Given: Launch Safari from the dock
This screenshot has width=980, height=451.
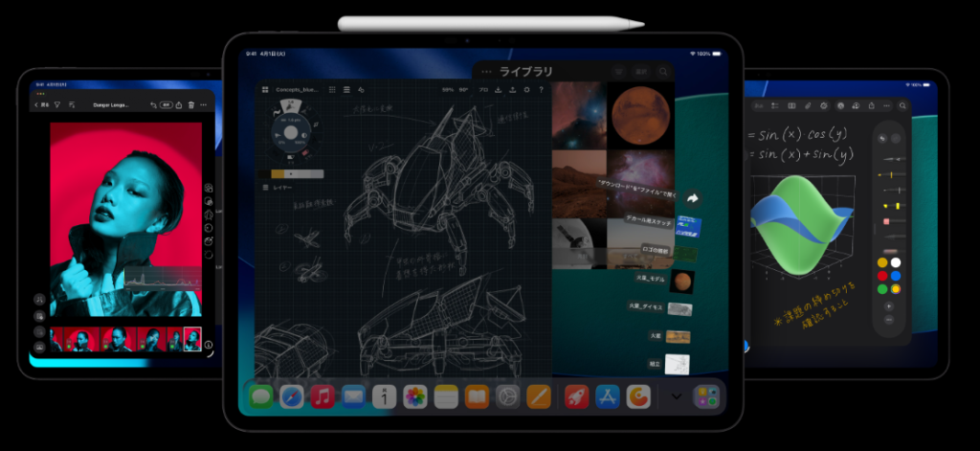Looking at the screenshot, I should [292, 395].
